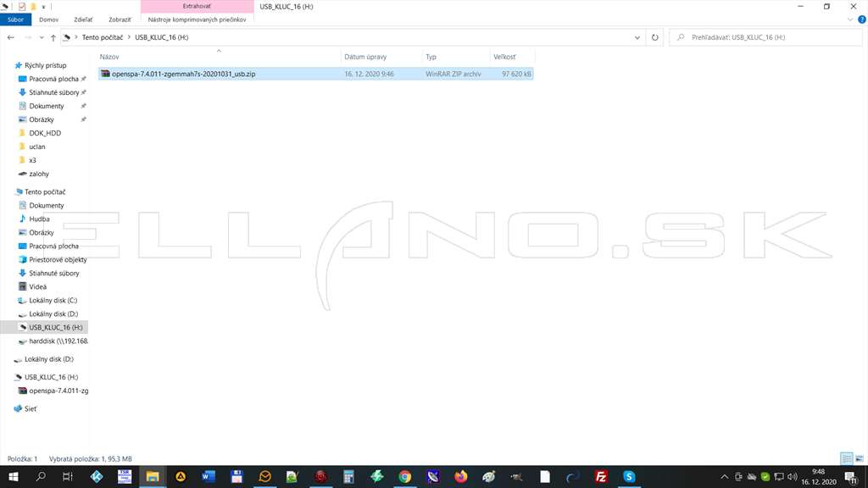Switch to large thumbnails view button

point(860,458)
